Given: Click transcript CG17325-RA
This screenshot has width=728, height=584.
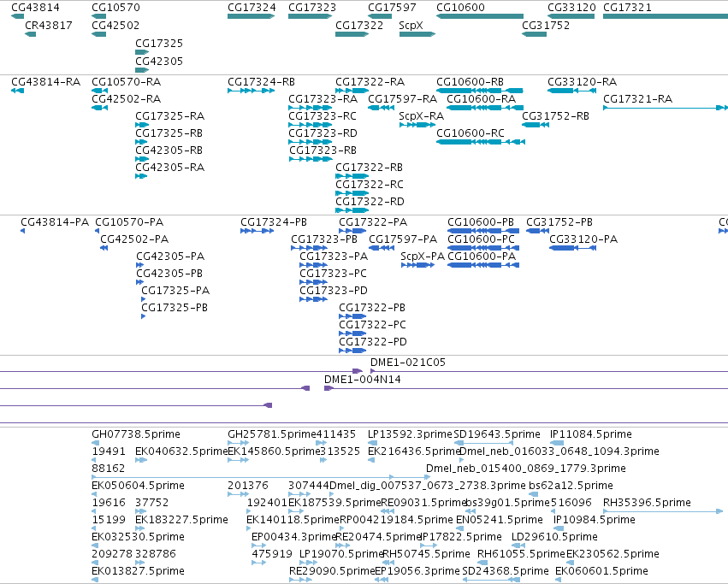Looking at the screenshot, I should 170,116.
